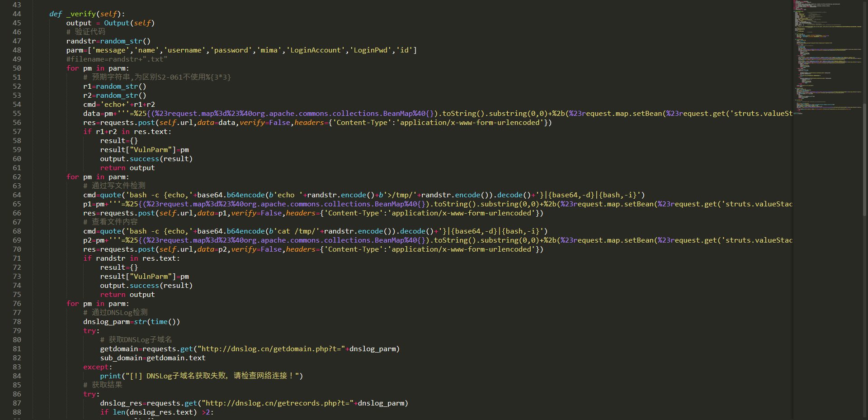Click the for keyword on line 50
This screenshot has width=868, height=420.
pos(72,68)
